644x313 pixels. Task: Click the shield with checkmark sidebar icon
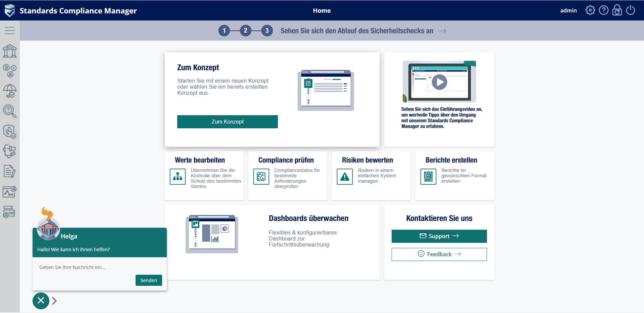click(x=10, y=131)
